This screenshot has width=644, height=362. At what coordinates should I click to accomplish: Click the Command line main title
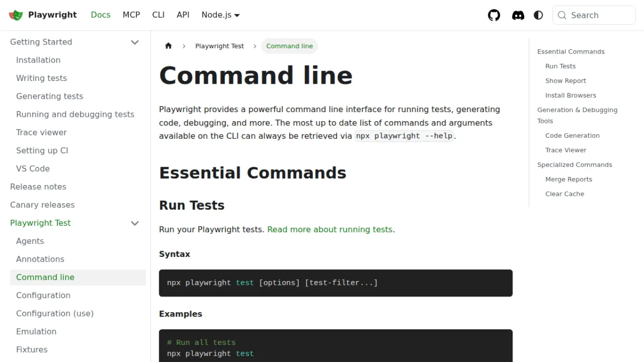(255, 75)
